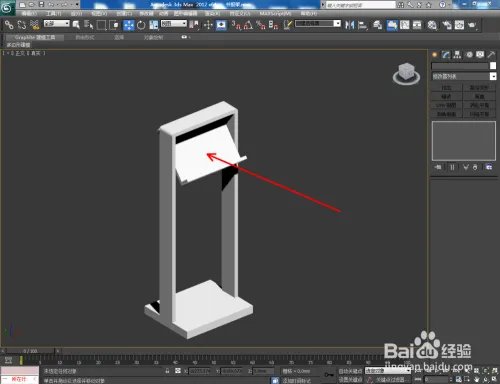
Task: Open the Tools menu in menu bar
Action: point(54,13)
